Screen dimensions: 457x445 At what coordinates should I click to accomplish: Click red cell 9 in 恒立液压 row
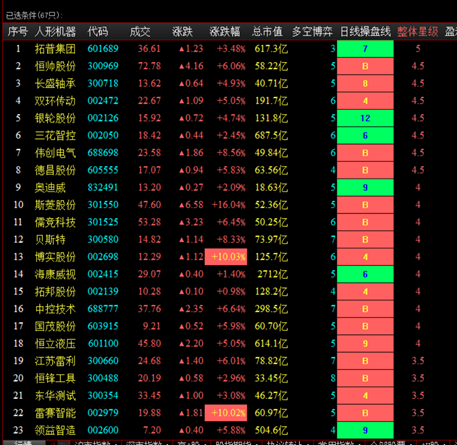[x=365, y=343]
